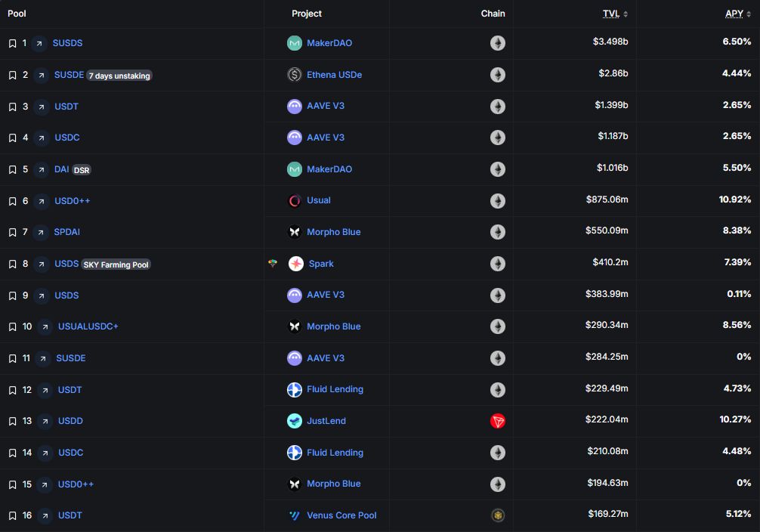Viewport: 760px width, 532px height.
Task: Click the 7 days unstaking badge
Action: coord(119,76)
